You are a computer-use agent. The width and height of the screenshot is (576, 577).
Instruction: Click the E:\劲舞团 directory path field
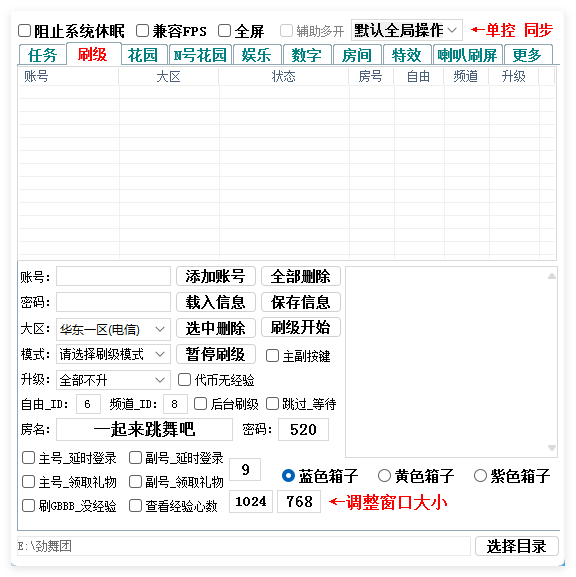pyautogui.click(x=244, y=546)
